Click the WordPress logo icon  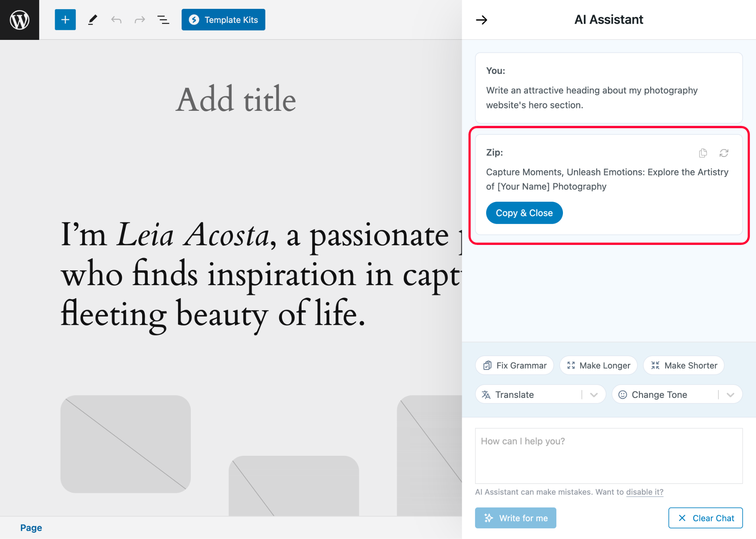(20, 20)
